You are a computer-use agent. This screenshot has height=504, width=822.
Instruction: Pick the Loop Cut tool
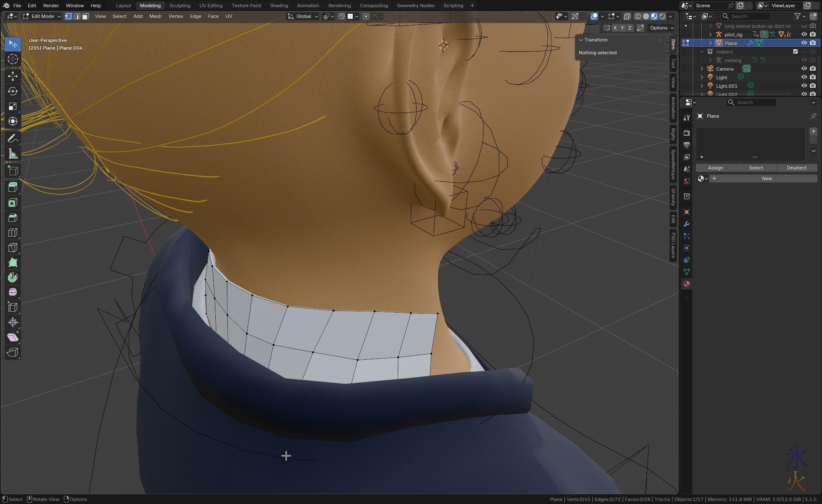[x=13, y=233]
